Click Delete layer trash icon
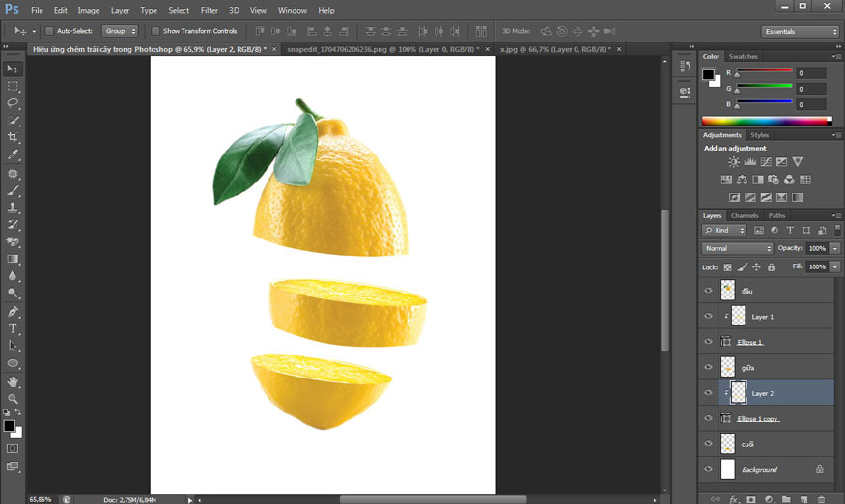845x504 pixels. pyautogui.click(x=821, y=500)
